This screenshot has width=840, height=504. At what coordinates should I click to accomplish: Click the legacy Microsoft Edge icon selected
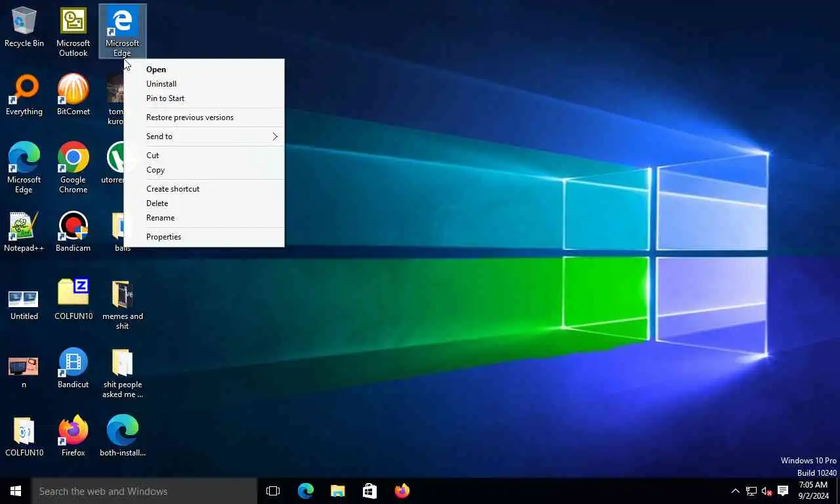(122, 31)
